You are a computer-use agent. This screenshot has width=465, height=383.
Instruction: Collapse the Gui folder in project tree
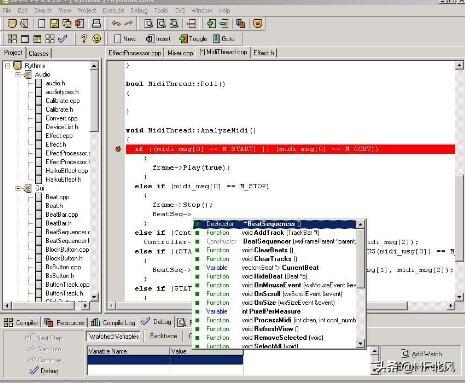tap(18, 188)
